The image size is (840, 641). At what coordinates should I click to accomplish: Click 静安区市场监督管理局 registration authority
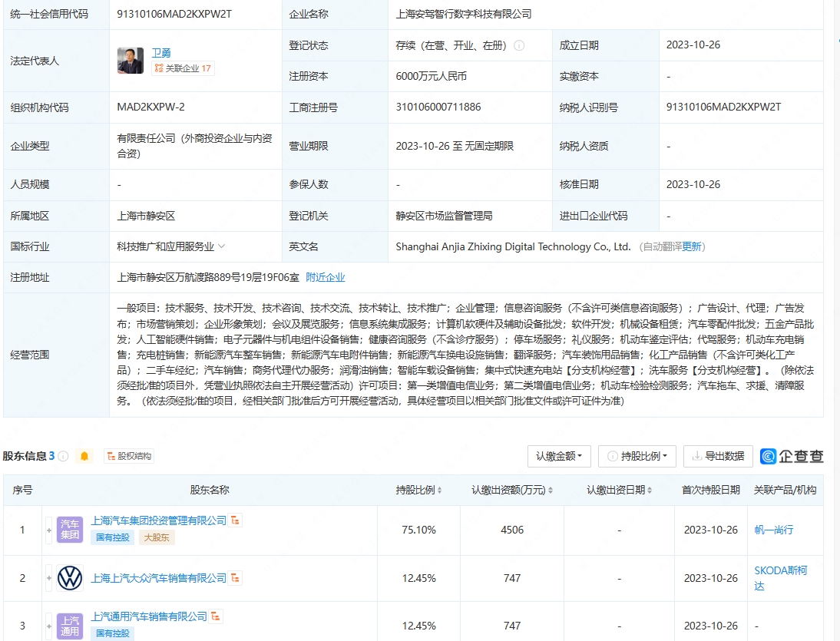(x=444, y=216)
